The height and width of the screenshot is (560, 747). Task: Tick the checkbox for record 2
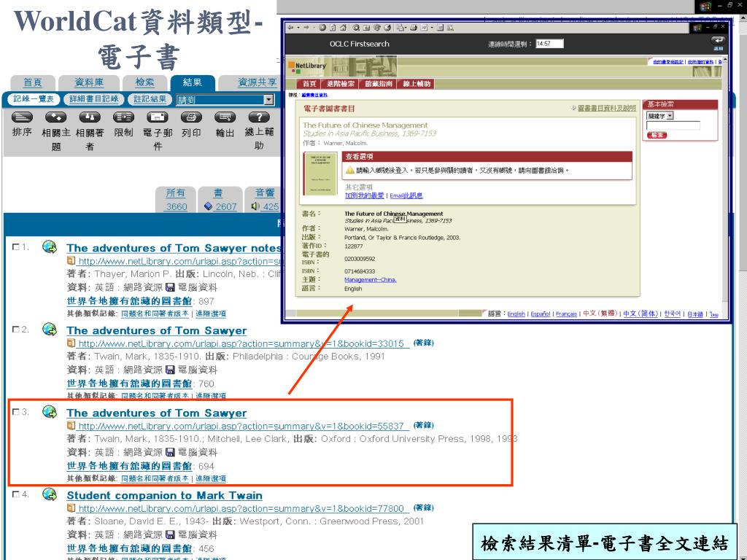tap(16, 329)
